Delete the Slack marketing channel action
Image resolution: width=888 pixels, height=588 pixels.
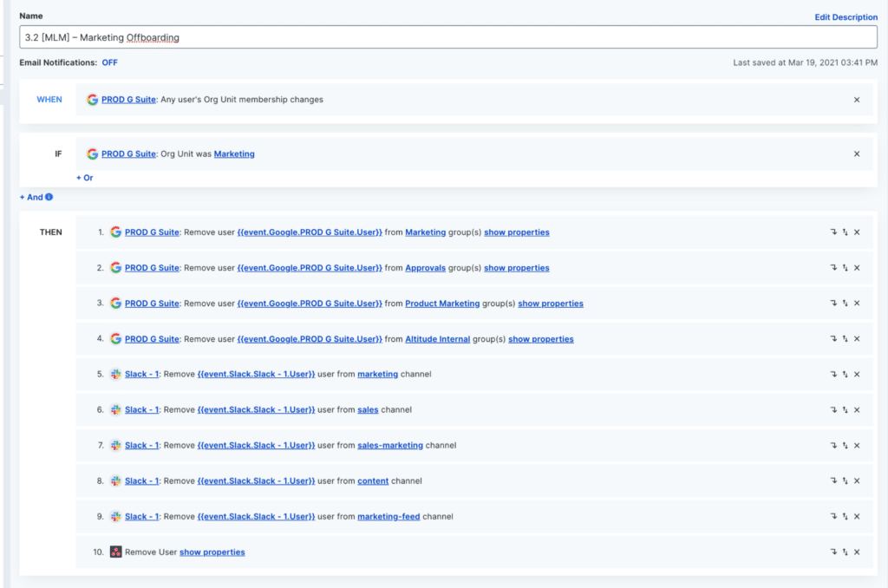point(857,375)
